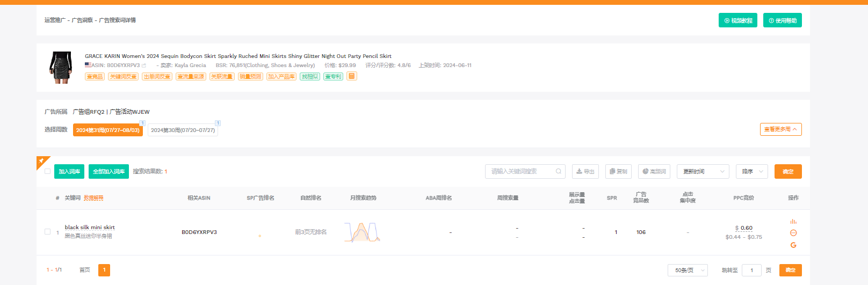Click the calculator icon beside the product tags
This screenshot has width=868, height=285.
[x=352, y=76]
